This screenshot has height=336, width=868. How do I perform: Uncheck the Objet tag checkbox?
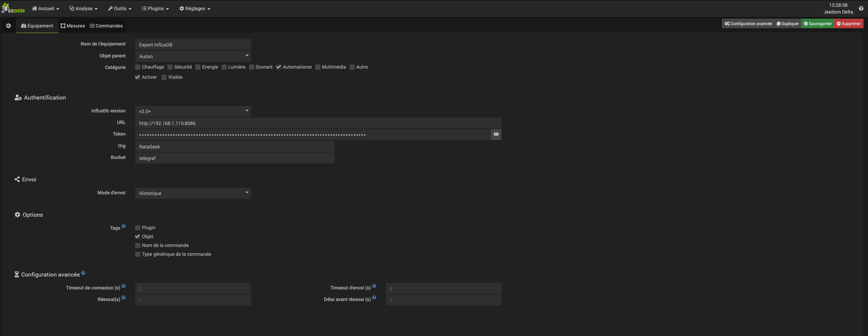click(x=138, y=237)
